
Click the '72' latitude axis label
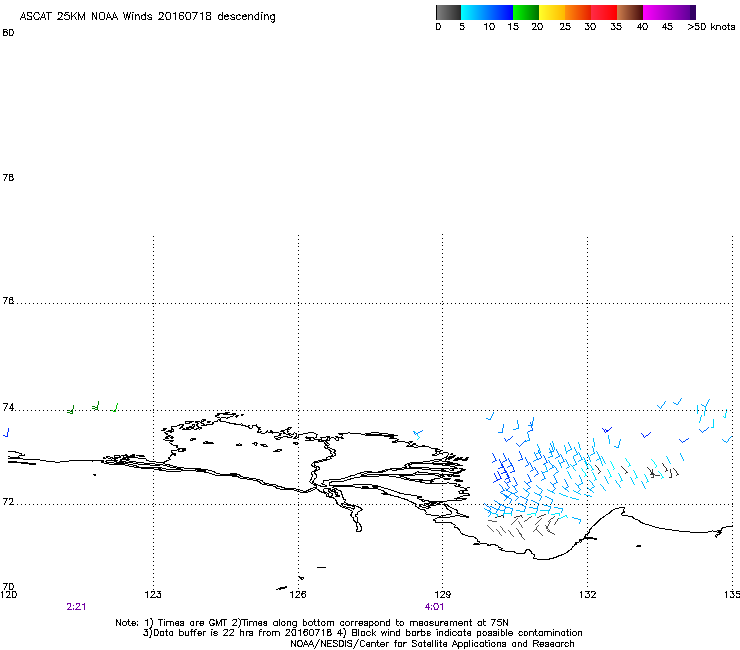tap(8, 501)
